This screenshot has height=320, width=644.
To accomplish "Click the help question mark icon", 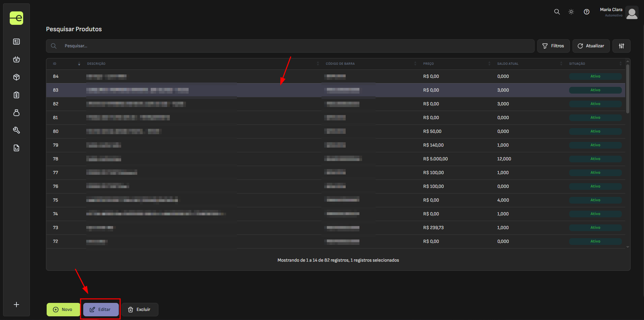I will pyautogui.click(x=586, y=12).
